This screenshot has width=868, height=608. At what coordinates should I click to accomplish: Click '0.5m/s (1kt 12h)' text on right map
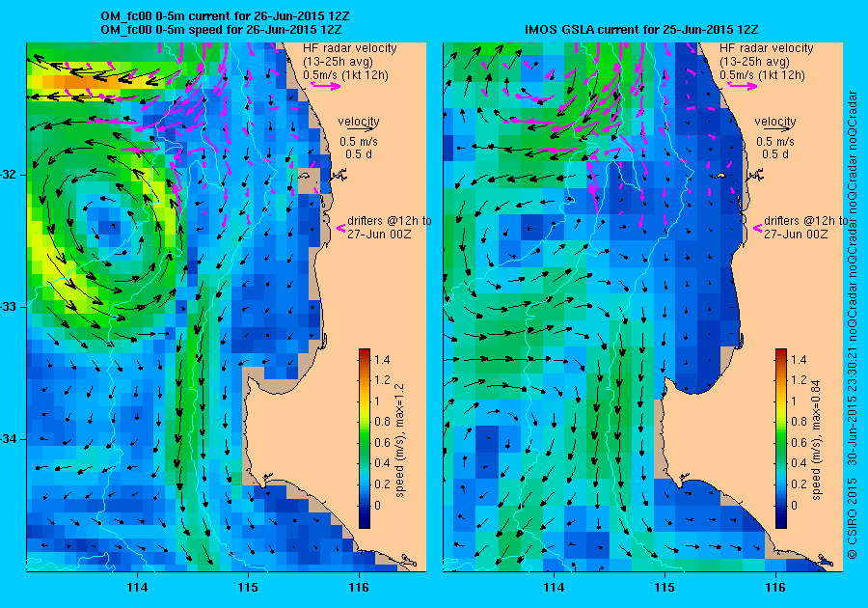click(762, 74)
